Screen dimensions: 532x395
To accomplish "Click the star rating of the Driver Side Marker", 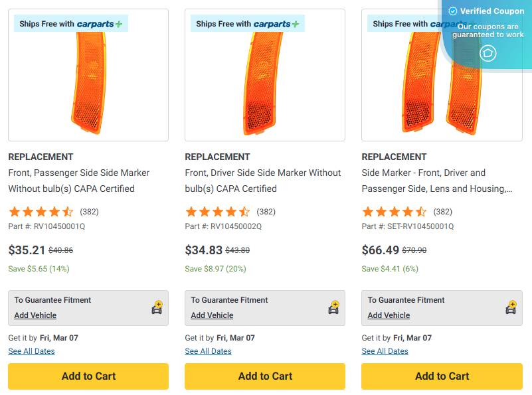I will 218,212.
